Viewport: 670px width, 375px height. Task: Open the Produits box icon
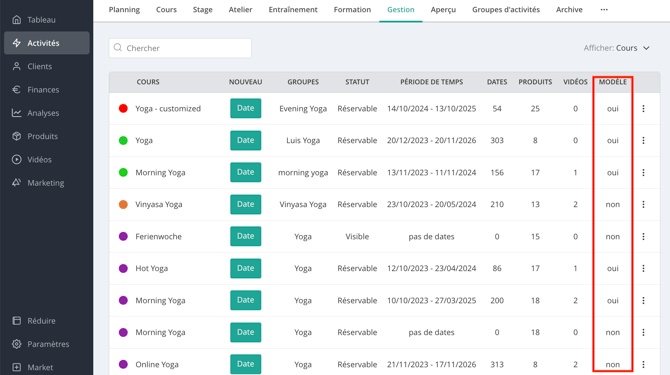pyautogui.click(x=17, y=136)
